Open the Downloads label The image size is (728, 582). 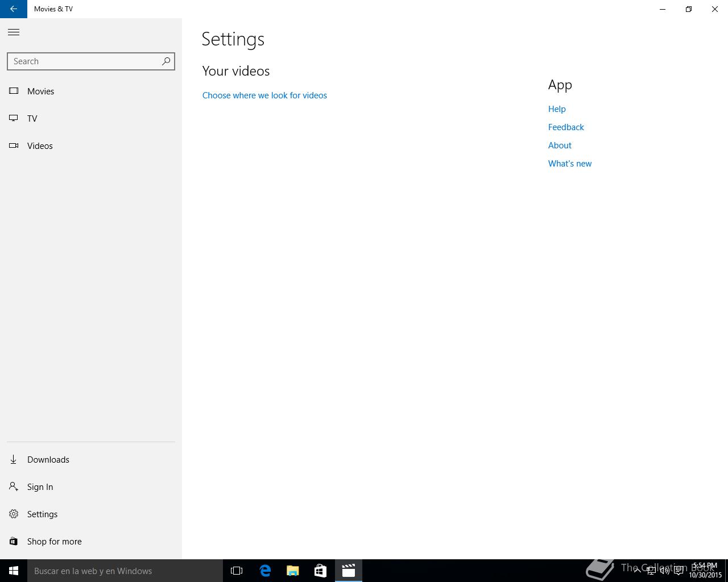48,460
